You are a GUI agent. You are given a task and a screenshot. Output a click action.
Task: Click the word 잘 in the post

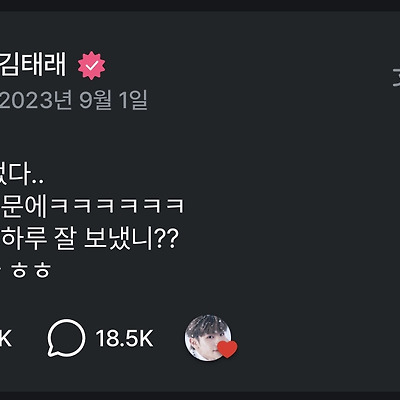(65, 239)
